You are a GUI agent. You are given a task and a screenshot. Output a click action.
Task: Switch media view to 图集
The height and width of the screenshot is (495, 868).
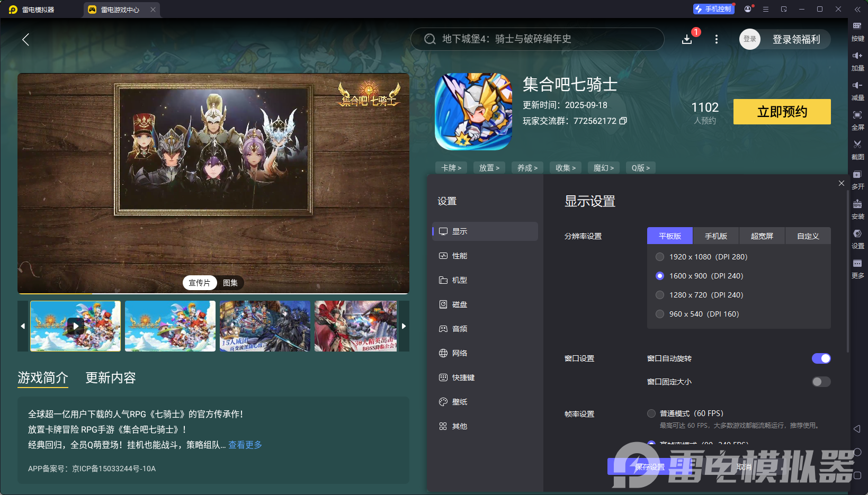click(230, 283)
